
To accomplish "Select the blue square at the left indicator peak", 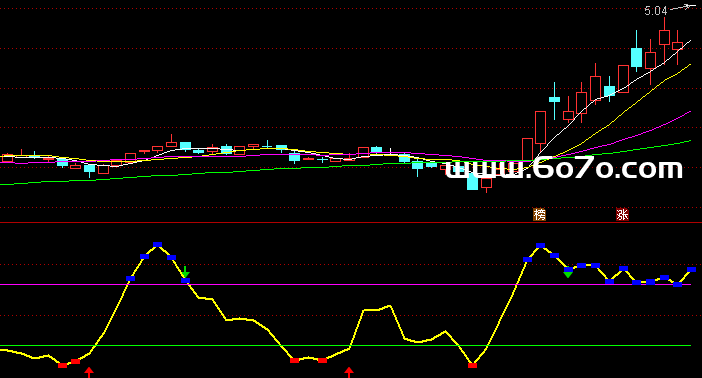I will pyautogui.click(x=157, y=245).
